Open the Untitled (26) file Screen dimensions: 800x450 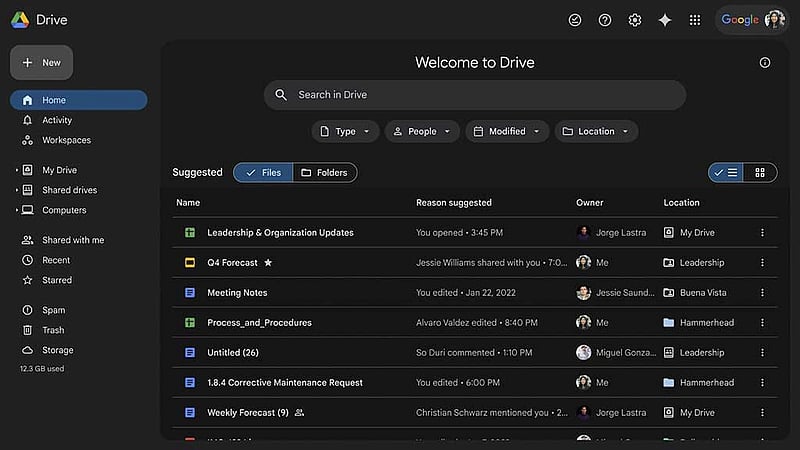click(x=233, y=353)
